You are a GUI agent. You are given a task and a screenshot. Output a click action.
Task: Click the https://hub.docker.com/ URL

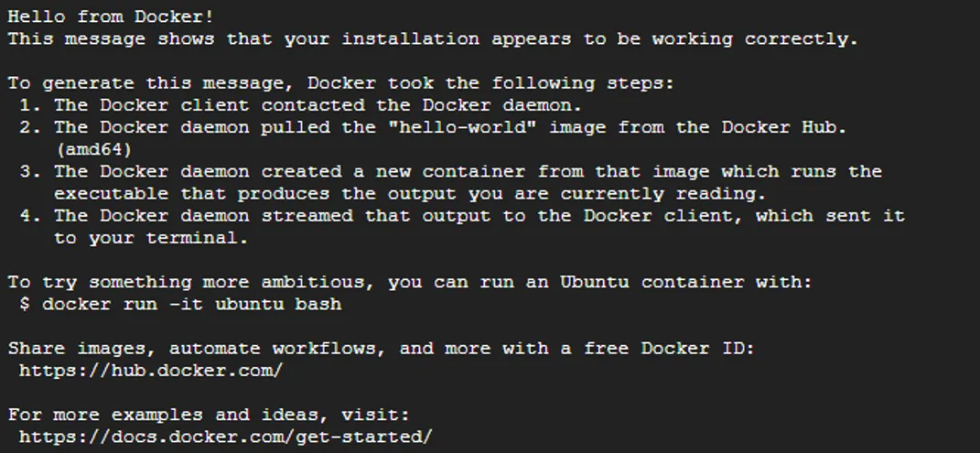point(151,371)
